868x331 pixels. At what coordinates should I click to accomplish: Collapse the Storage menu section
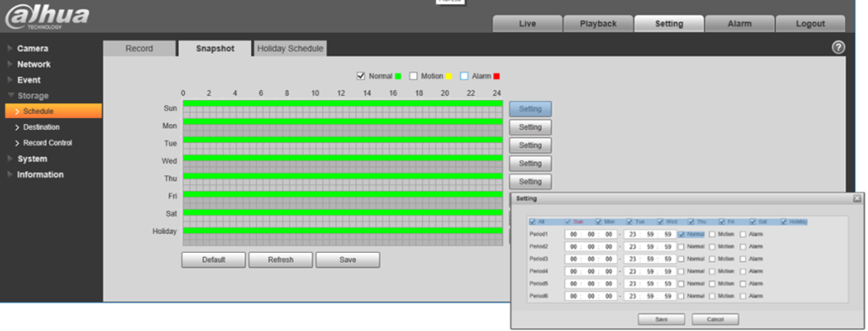(33, 95)
